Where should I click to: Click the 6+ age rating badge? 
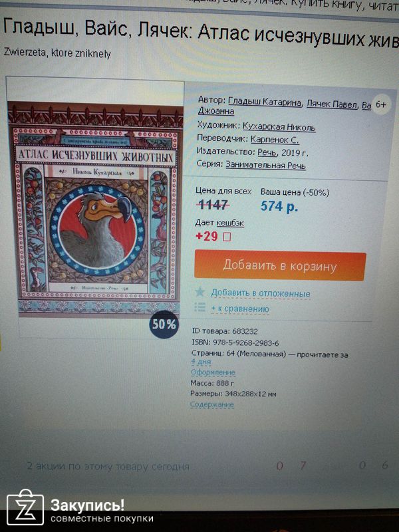tap(380, 104)
